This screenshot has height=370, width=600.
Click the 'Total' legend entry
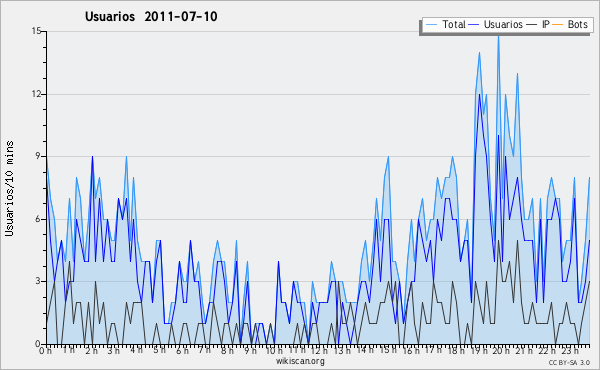coord(454,24)
